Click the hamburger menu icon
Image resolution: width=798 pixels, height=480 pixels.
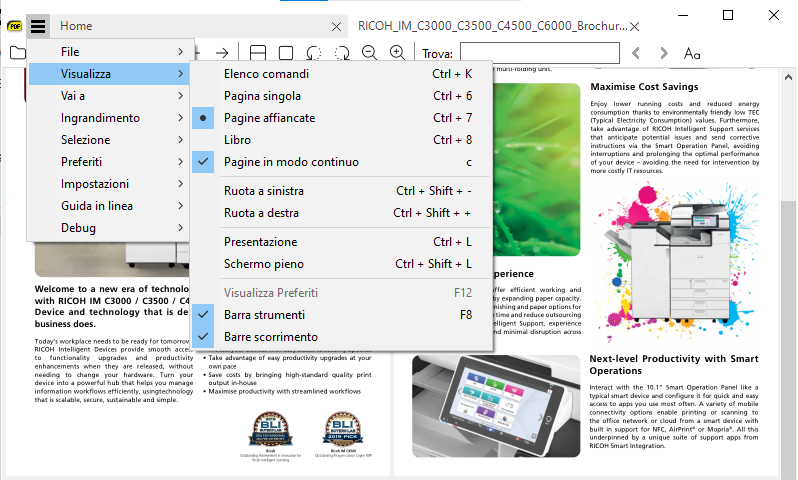(x=38, y=25)
